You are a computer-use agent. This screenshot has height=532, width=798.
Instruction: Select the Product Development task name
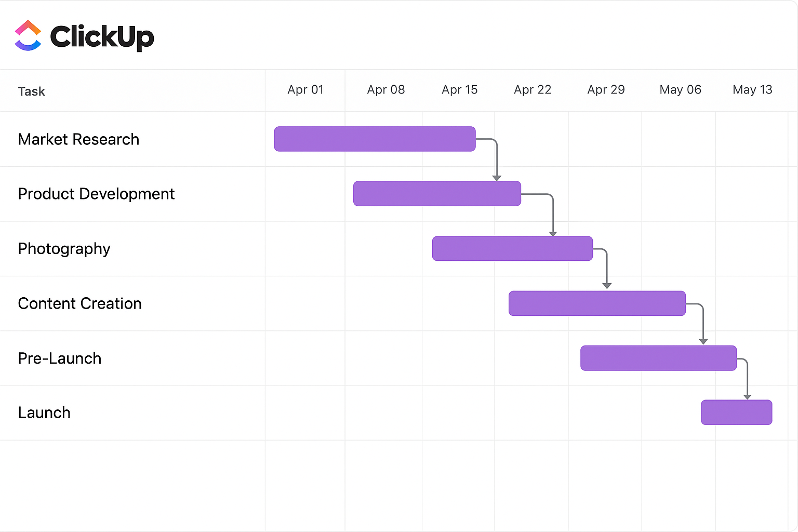[96, 194]
